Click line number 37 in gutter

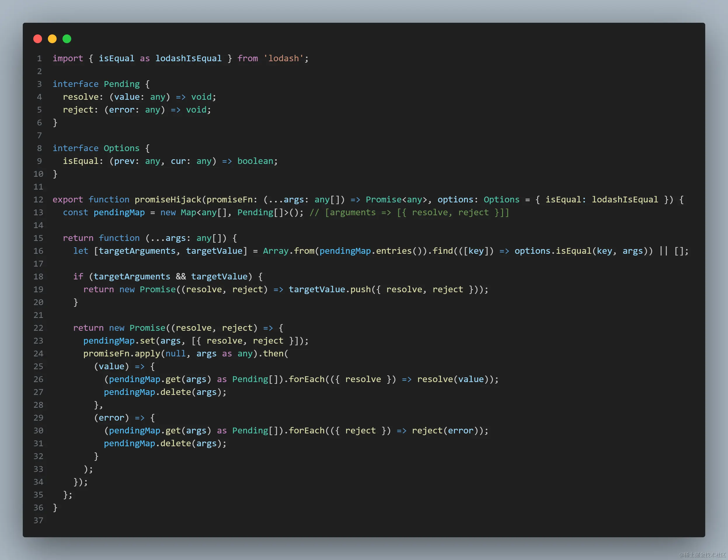point(38,520)
